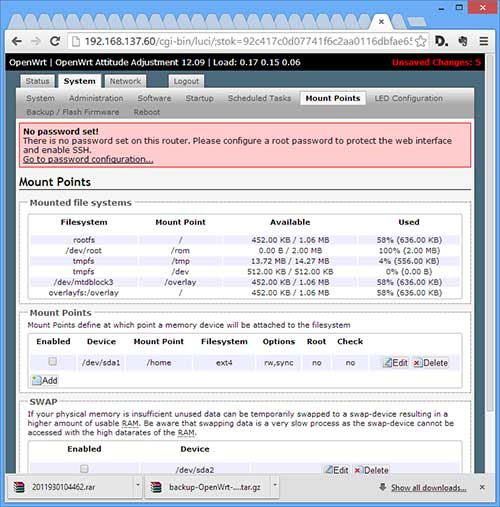Image resolution: width=500 pixels, height=507 pixels.
Task: Switch to the Network tab
Action: [x=125, y=81]
